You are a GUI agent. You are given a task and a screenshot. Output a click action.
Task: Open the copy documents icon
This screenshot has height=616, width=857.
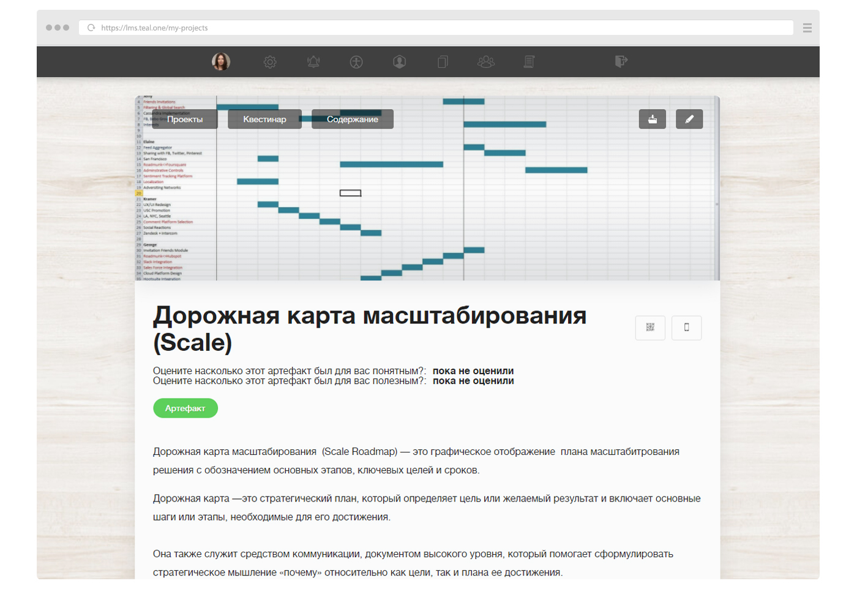pyautogui.click(x=443, y=62)
